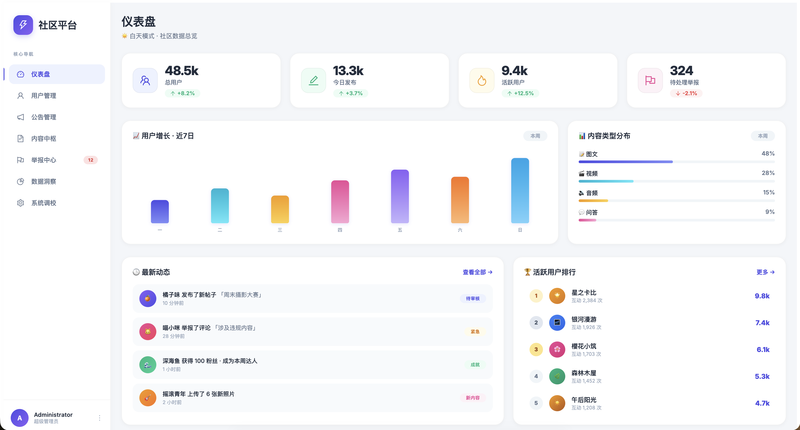This screenshot has height=430, width=800.
Task: Click the 查看全部 link in 最新动态
Action: pyautogui.click(x=478, y=272)
